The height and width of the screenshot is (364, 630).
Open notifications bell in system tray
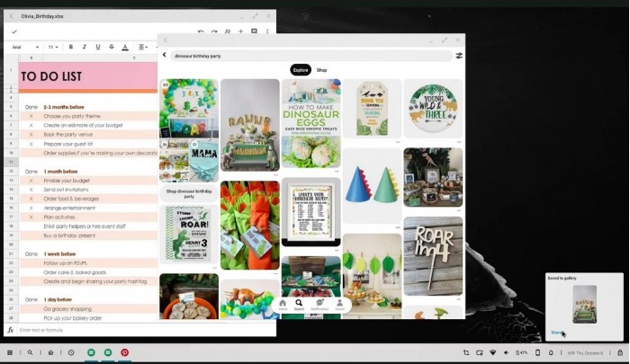click(x=551, y=352)
